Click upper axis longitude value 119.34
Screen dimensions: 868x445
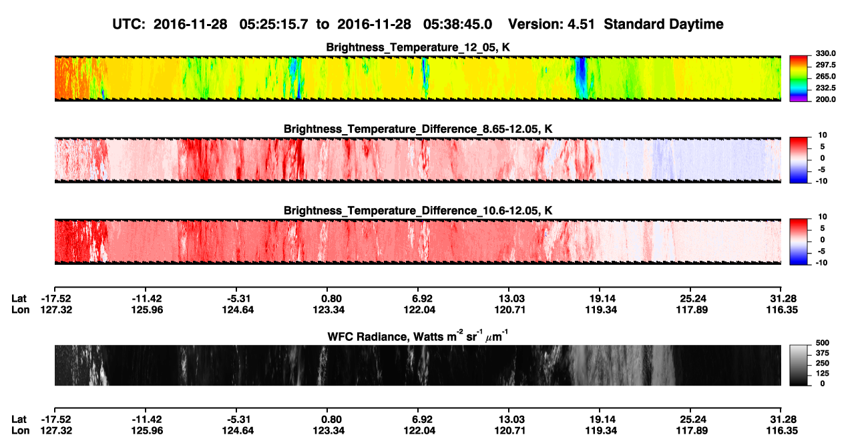click(x=600, y=310)
